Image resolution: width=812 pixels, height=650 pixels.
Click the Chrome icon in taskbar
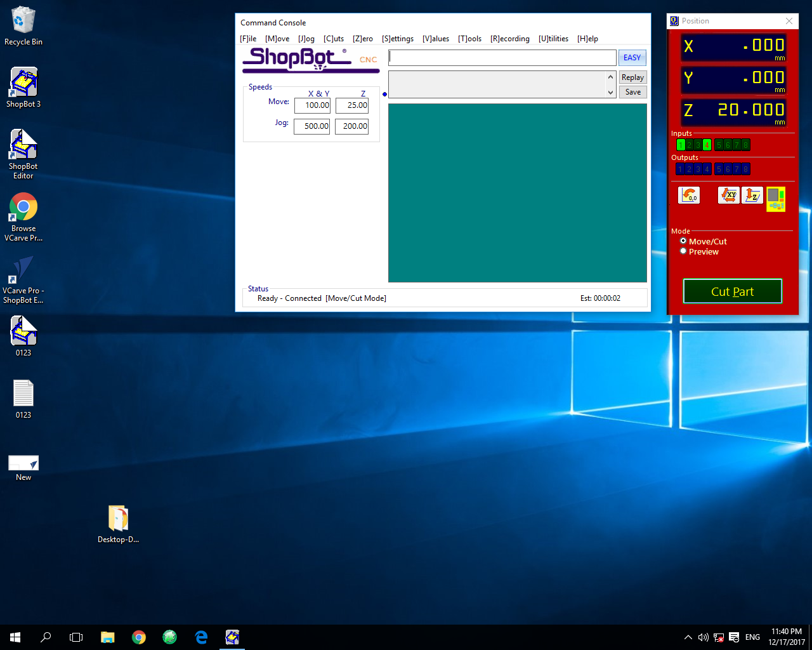click(x=138, y=637)
